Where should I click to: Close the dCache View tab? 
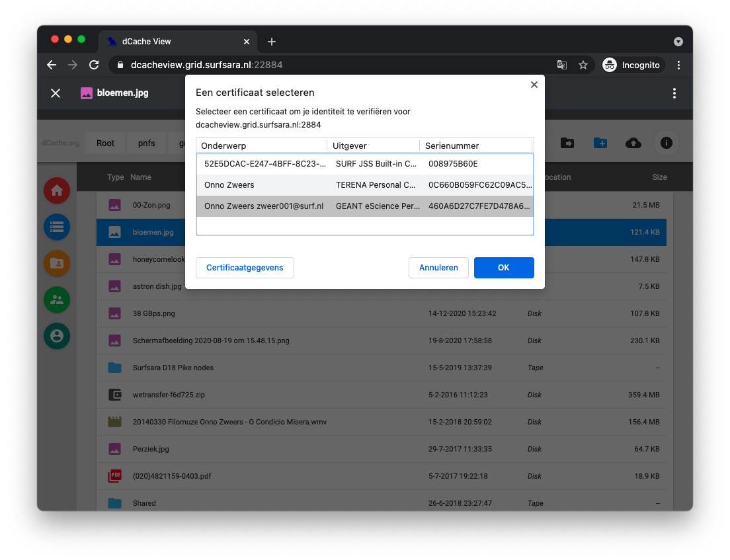tap(247, 42)
